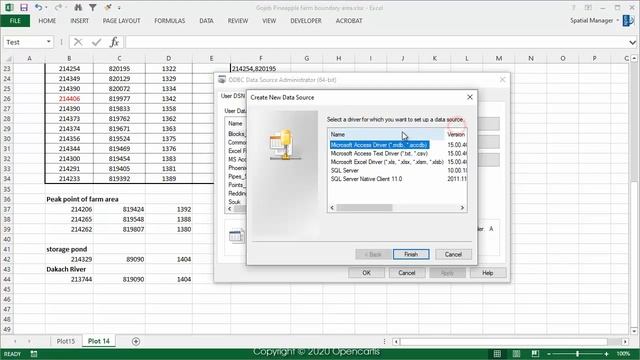Screen dimensions: 640x360
Task: Select Microsoft Access Text Driver entry
Action: coord(379,153)
